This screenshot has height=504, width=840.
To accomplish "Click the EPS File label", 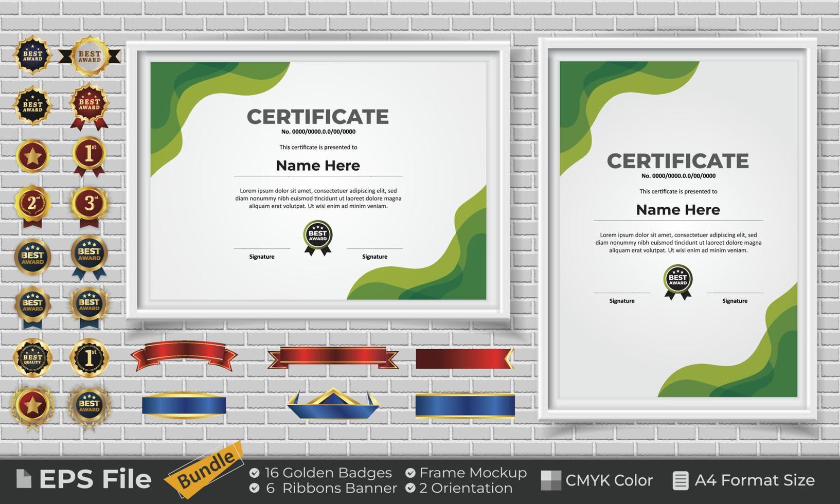I will [x=95, y=479].
